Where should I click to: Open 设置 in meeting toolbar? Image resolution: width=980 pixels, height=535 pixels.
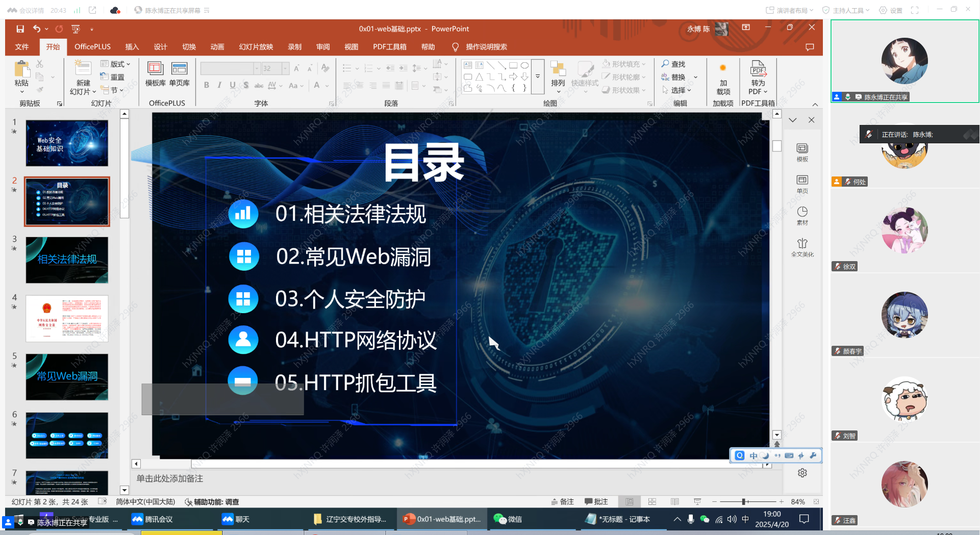[891, 10]
